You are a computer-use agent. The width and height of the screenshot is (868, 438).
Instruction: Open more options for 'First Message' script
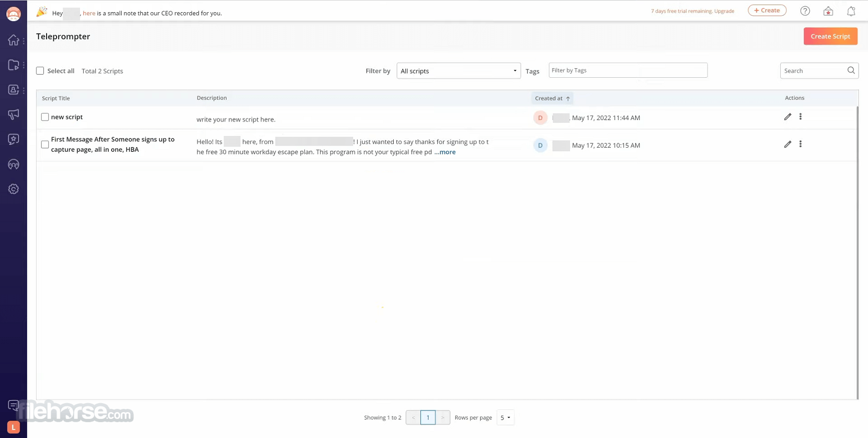coord(800,144)
